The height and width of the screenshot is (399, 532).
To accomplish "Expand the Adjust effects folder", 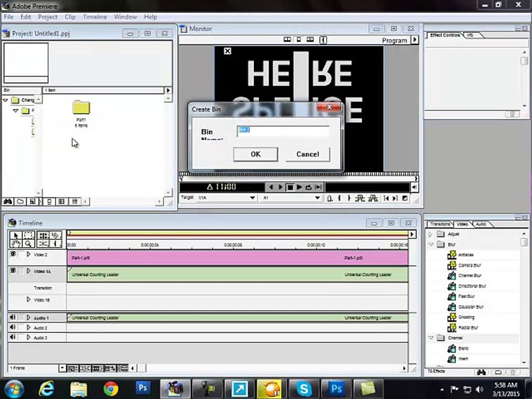I will pos(431,234).
